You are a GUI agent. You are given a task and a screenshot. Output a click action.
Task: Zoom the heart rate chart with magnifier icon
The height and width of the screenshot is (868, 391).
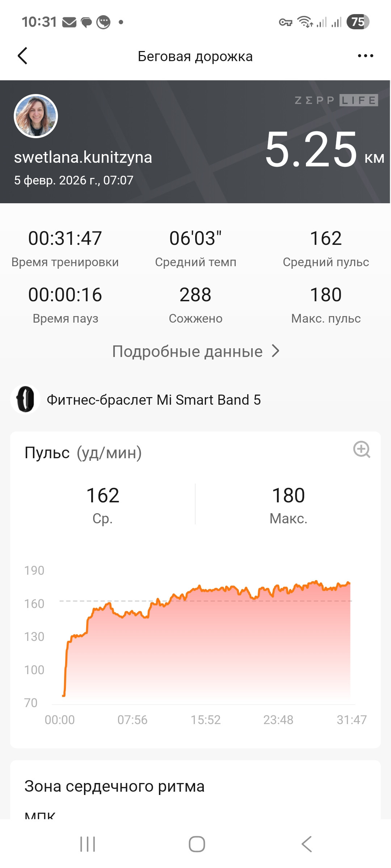pos(362,449)
